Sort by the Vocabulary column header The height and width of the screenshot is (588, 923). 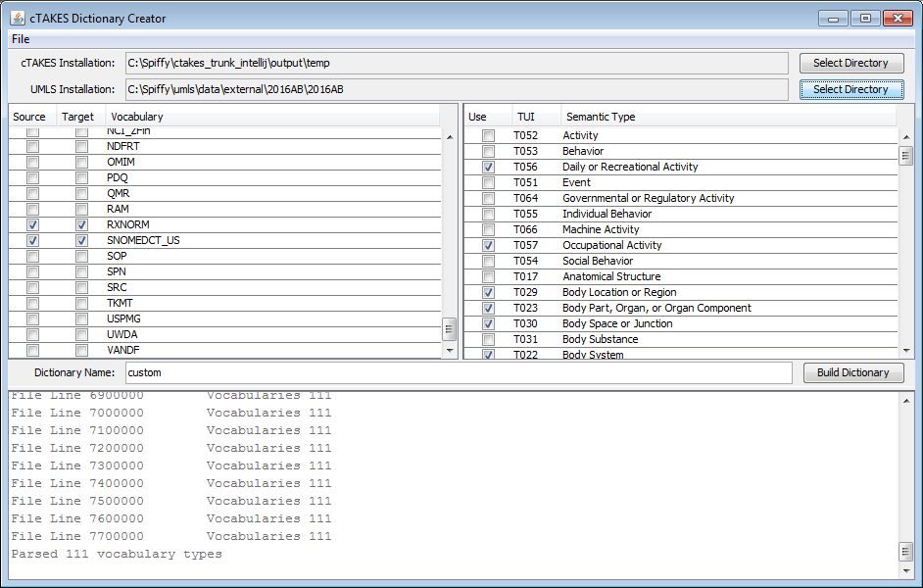pyautogui.click(x=272, y=117)
